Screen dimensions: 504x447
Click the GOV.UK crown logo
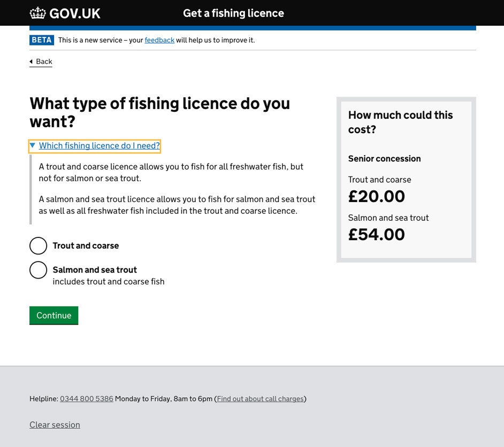coord(37,13)
